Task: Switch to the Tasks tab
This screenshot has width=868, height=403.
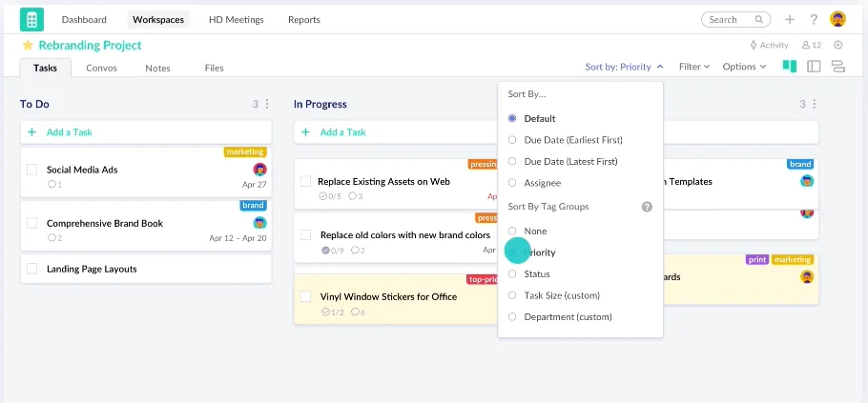Action: pyautogui.click(x=46, y=68)
